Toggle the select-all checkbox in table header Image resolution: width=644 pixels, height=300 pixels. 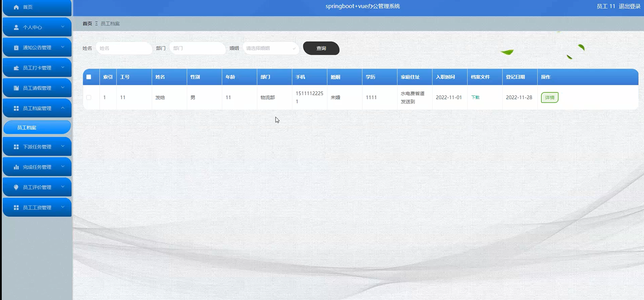coord(89,77)
